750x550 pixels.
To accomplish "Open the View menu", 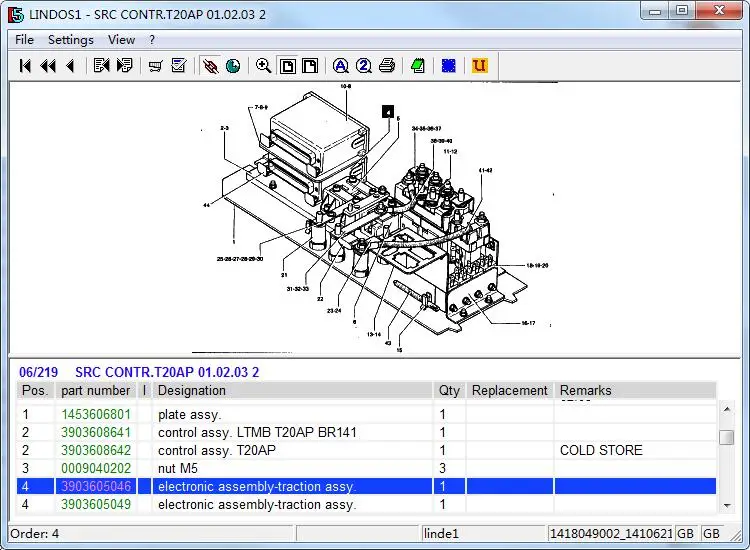I will [121, 40].
